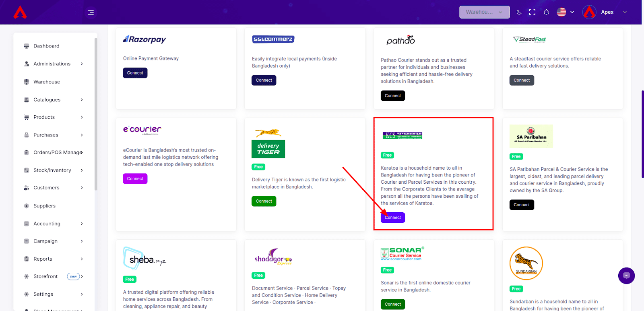This screenshot has width=644, height=311.
Task: Go to Dashboard
Action: tap(46, 46)
